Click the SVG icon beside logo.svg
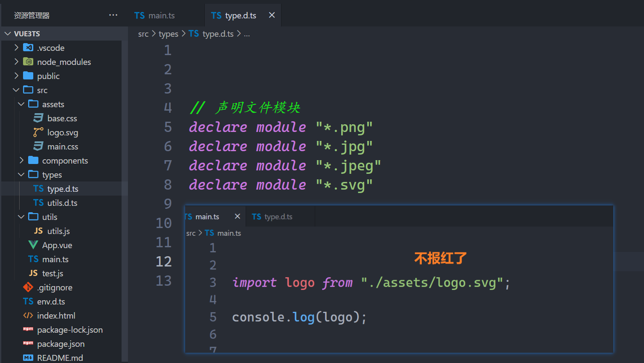Viewport: 644px width, 363px height. tap(38, 132)
